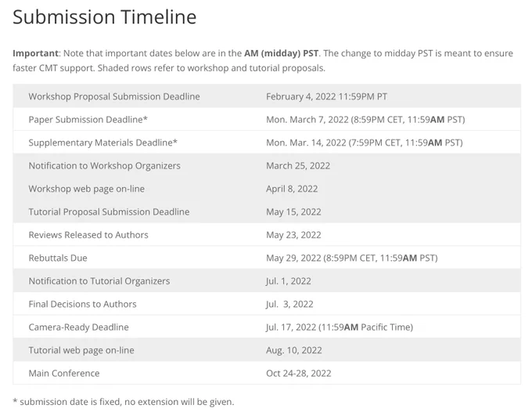Image resolution: width=532 pixels, height=412 pixels.
Task: Click the Paper Submission Deadline label
Action: (88, 119)
